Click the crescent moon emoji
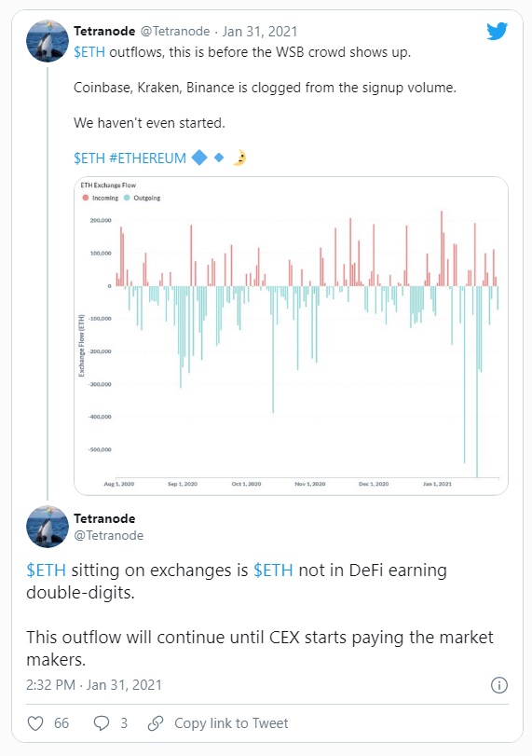 point(239,158)
